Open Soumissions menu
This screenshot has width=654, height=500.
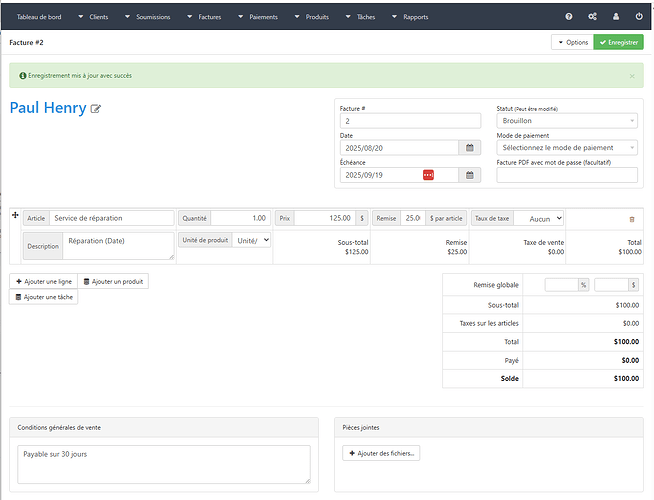(148, 17)
